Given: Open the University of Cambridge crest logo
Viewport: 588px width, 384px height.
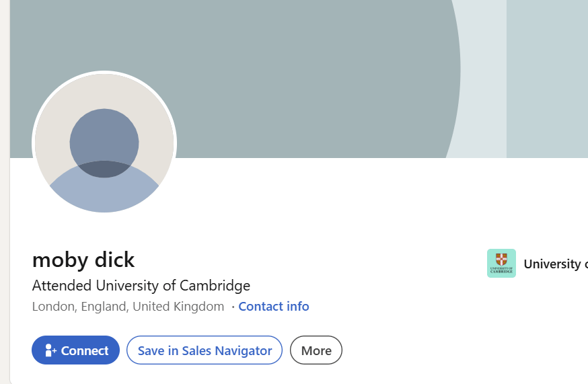Looking at the screenshot, I should tap(501, 263).
